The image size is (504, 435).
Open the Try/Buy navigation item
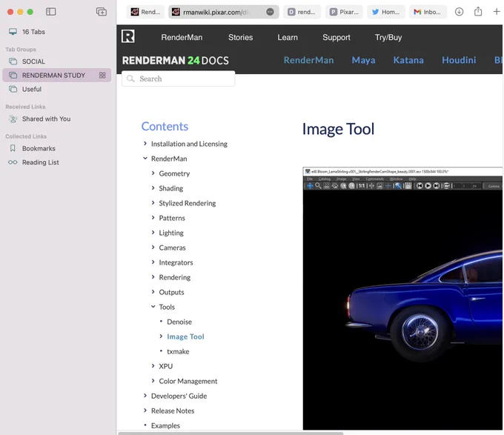pyautogui.click(x=388, y=37)
